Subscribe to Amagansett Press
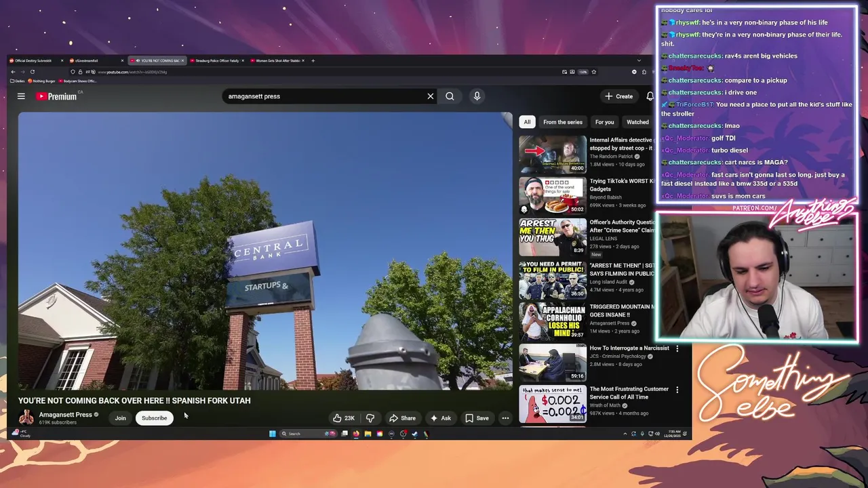Screen dimensions: 868x488 [154, 418]
